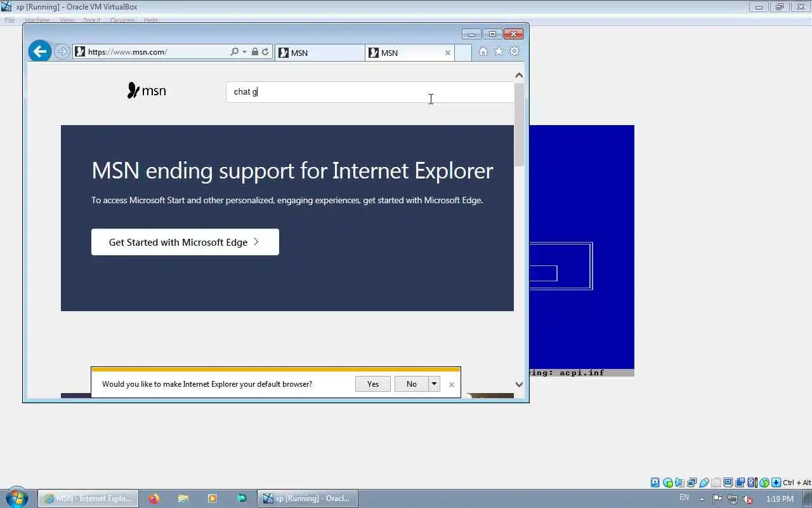Close the active MSN tab
This screenshot has height=508, width=812.
pos(448,53)
